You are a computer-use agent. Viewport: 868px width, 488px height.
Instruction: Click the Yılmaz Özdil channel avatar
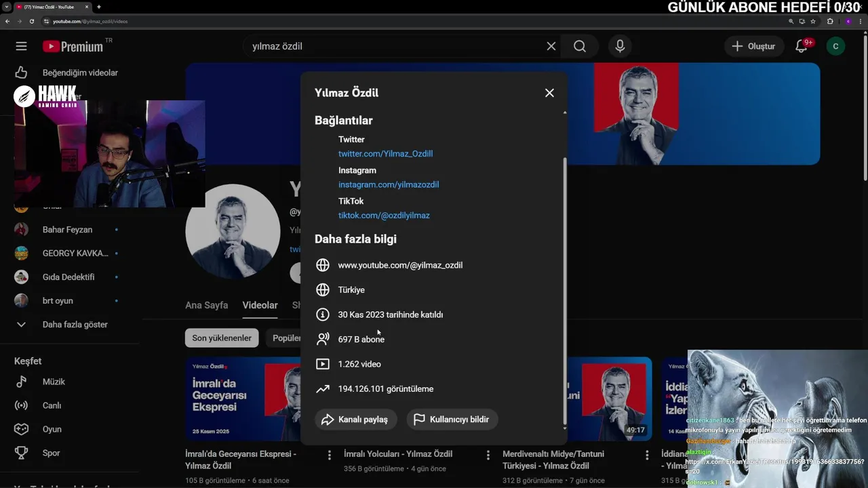tap(233, 231)
